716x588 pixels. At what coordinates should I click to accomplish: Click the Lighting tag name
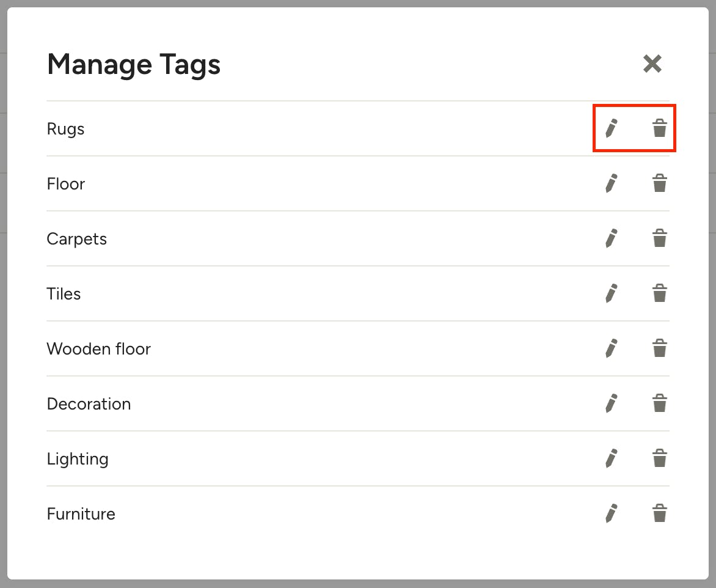tap(78, 458)
